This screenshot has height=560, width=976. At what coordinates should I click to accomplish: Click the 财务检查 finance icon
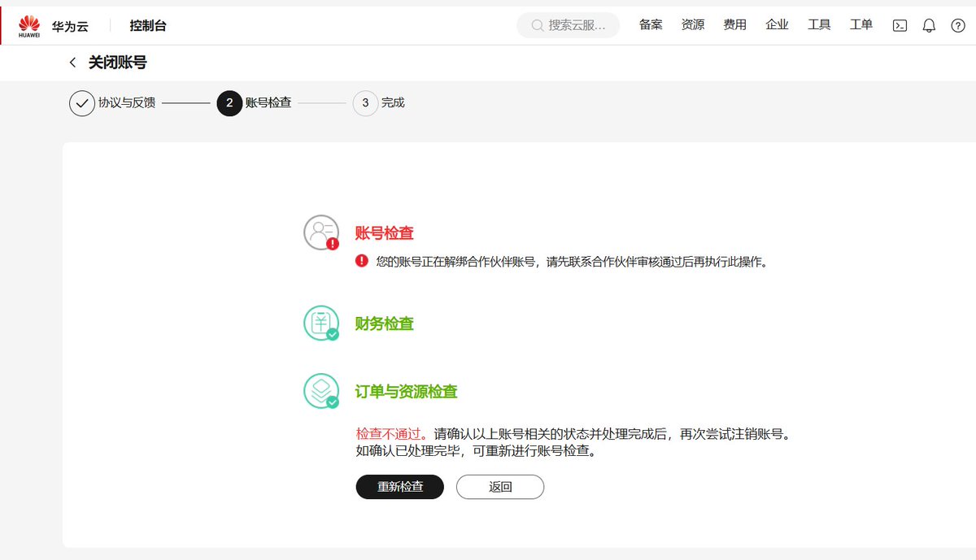tap(321, 323)
